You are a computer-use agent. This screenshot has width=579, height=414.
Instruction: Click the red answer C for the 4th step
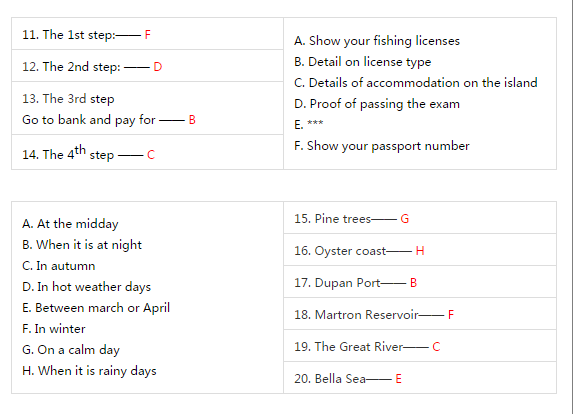coord(151,154)
